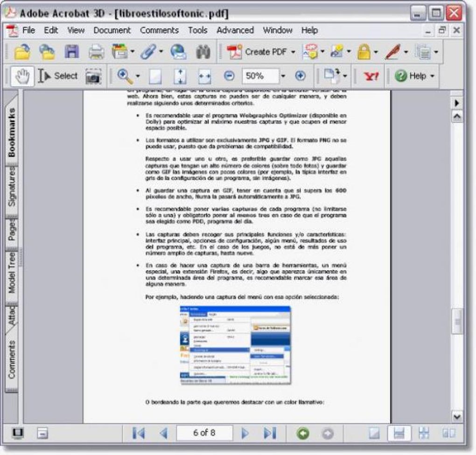Expand the Create PDF dropdown arrow

(293, 52)
